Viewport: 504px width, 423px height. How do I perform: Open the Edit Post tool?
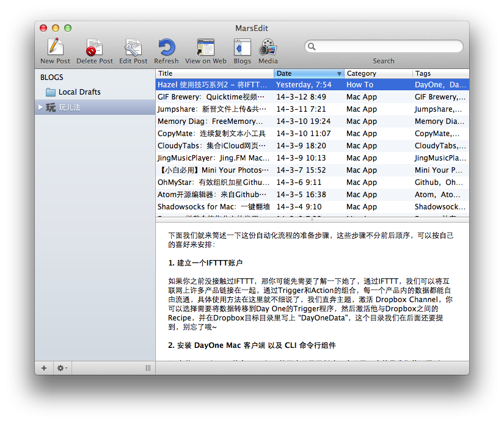point(133,47)
